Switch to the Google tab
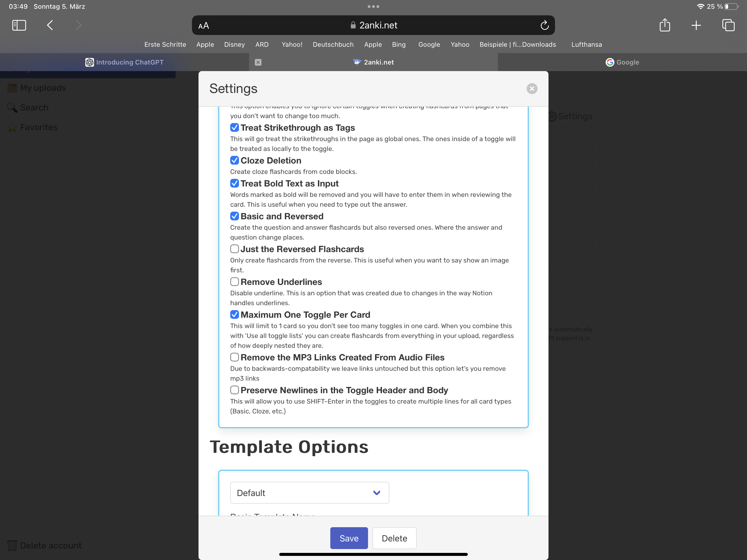Image resolution: width=747 pixels, height=560 pixels. click(622, 62)
